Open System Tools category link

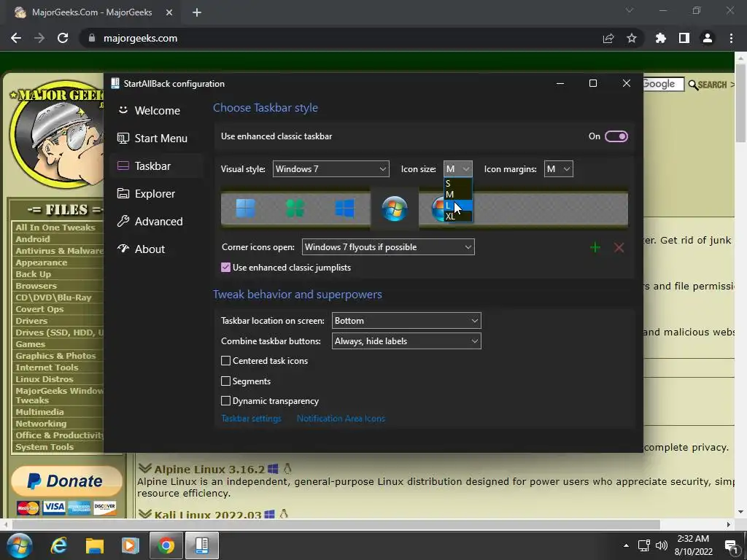pos(44,447)
